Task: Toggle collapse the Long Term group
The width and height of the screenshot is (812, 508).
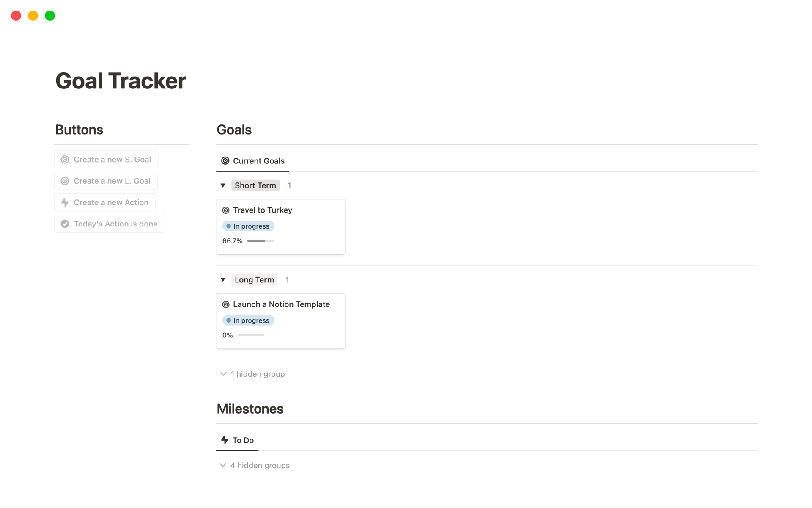Action: coord(223,279)
